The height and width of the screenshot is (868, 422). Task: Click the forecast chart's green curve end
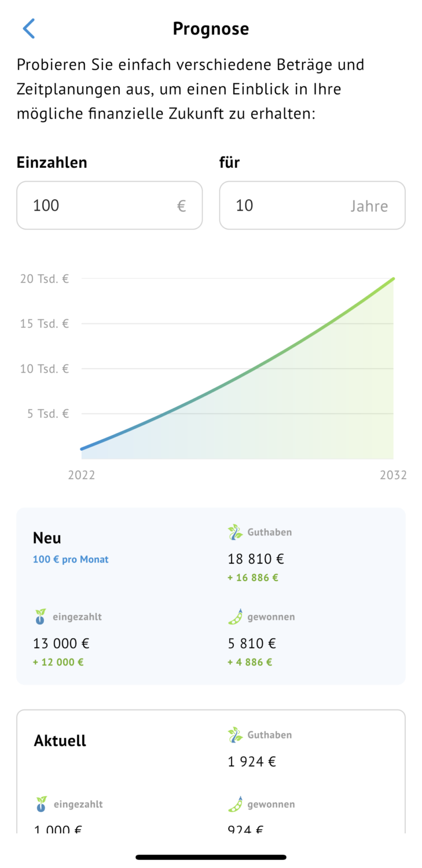pyautogui.click(x=392, y=279)
